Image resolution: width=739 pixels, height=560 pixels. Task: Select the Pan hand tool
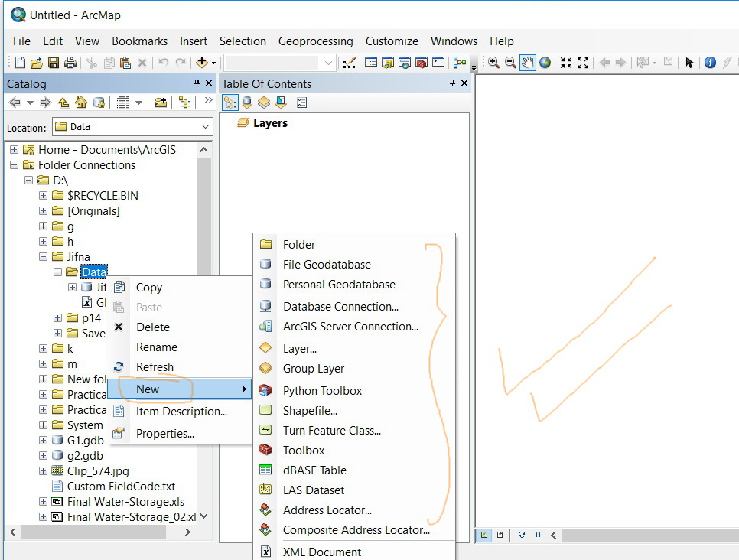coord(527,62)
